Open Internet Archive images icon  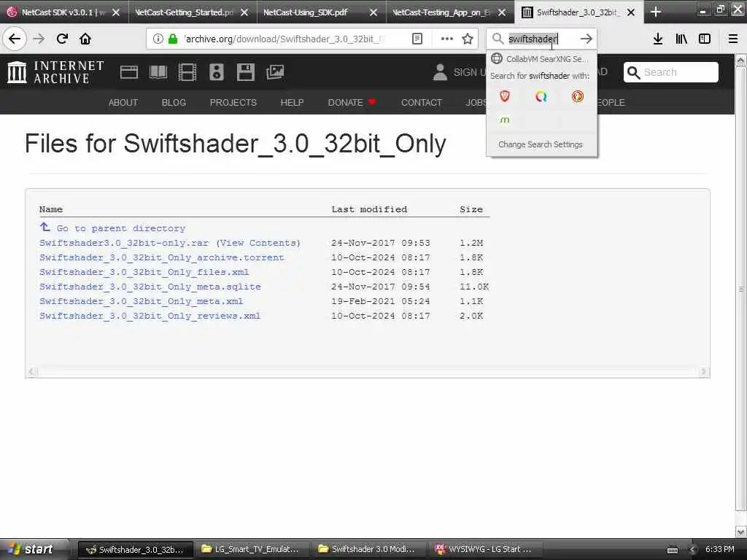coord(275,72)
